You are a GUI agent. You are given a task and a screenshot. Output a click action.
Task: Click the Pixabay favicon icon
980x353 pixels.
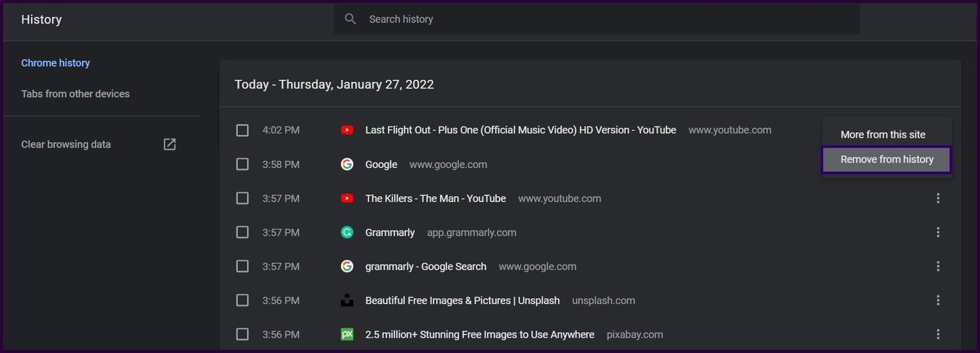click(x=347, y=334)
